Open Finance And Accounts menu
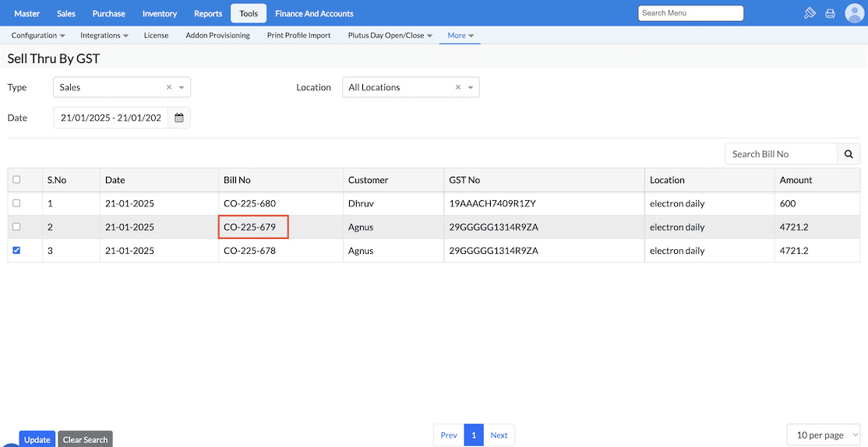868x447 pixels. click(x=314, y=13)
